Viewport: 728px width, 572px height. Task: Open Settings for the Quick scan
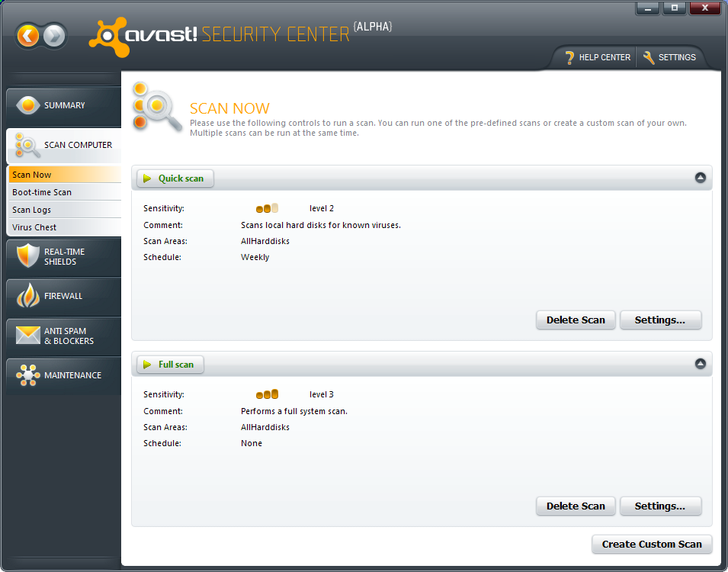pos(660,320)
